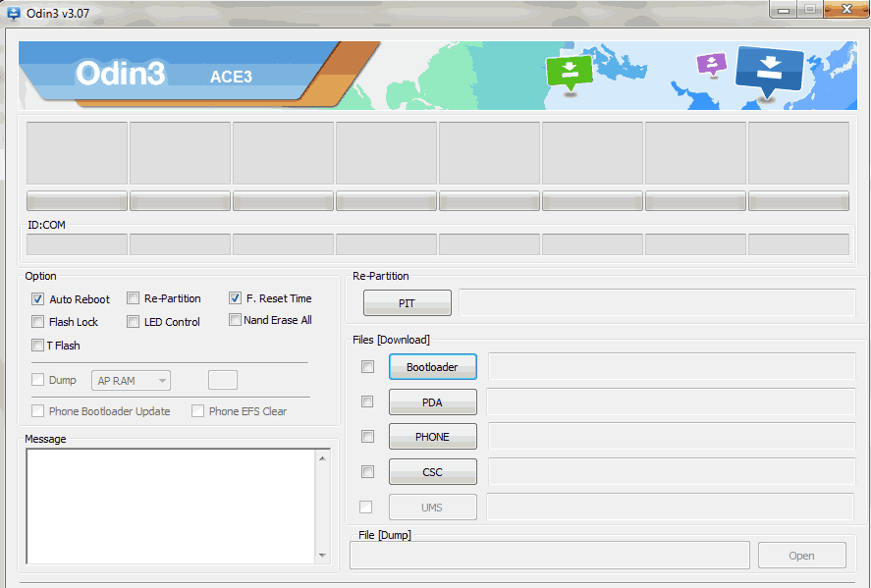Check the Nand Erase All option
This screenshot has width=871, height=588.
point(235,320)
